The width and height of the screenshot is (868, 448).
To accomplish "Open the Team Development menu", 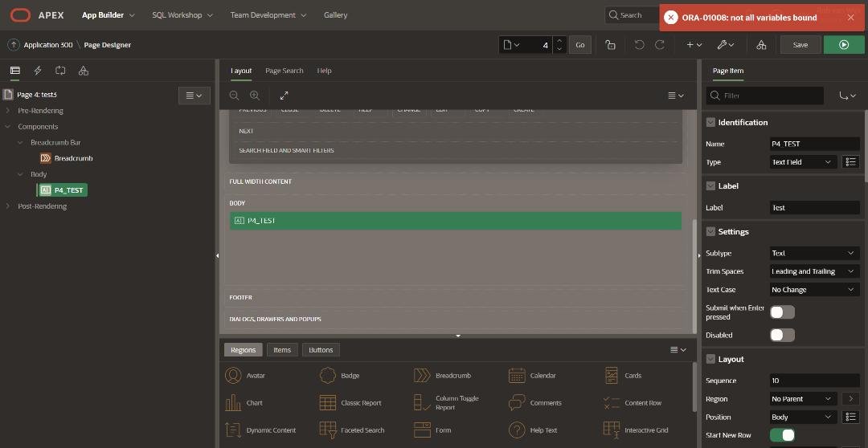I will (x=268, y=15).
